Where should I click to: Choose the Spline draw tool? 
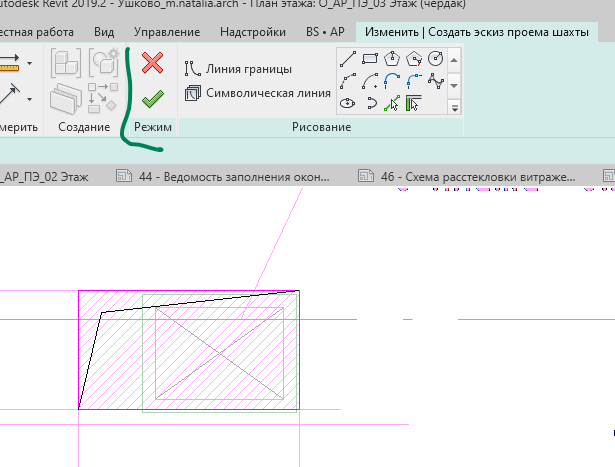[435, 81]
